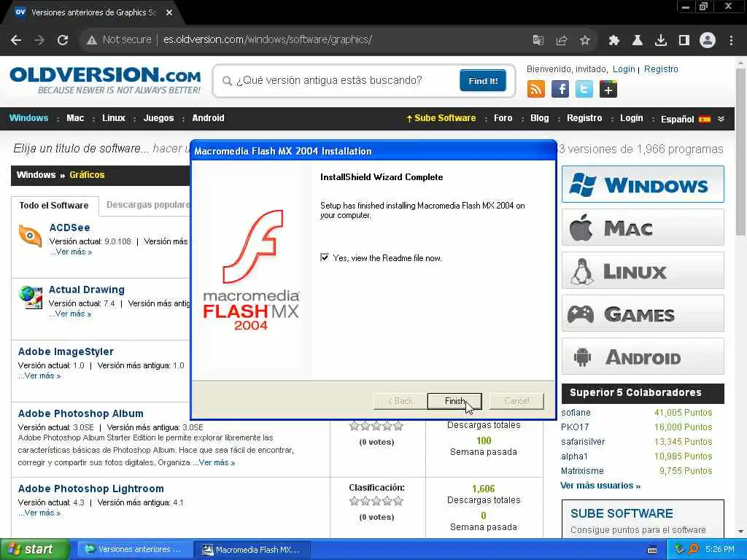Image resolution: width=747 pixels, height=560 pixels.
Task: Open the Adobe Photoshop Album link
Action: pos(80,413)
